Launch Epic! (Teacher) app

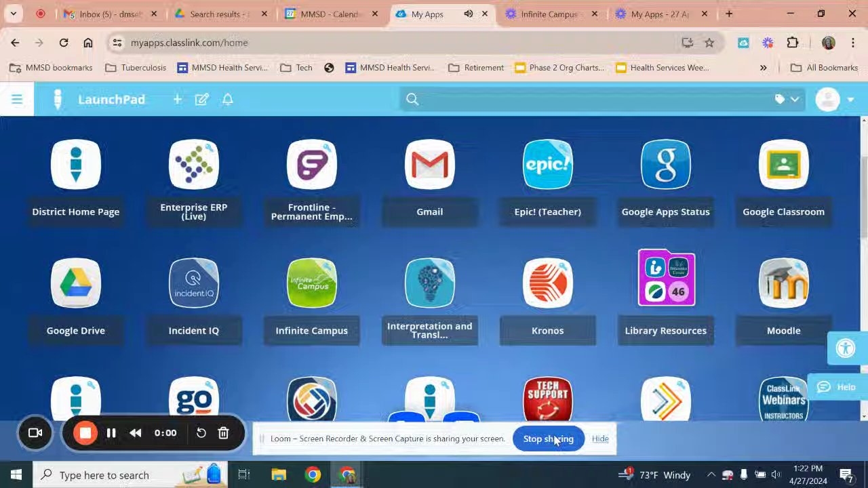548,165
